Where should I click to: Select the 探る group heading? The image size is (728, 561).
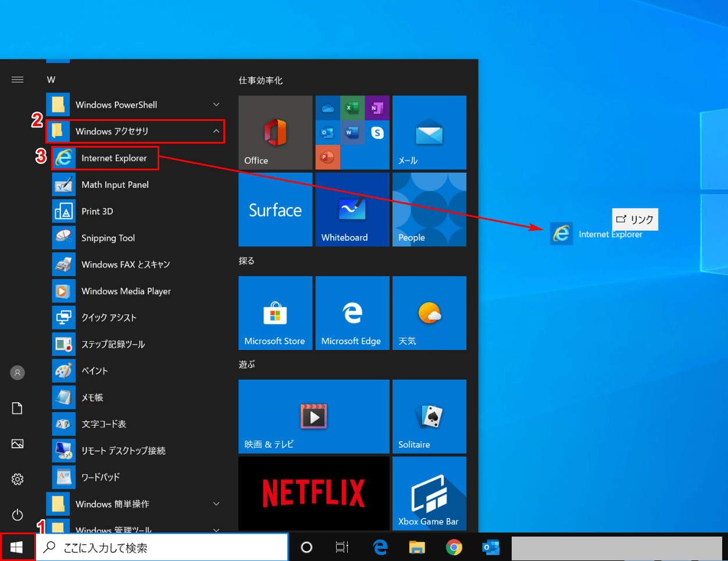pos(247,261)
